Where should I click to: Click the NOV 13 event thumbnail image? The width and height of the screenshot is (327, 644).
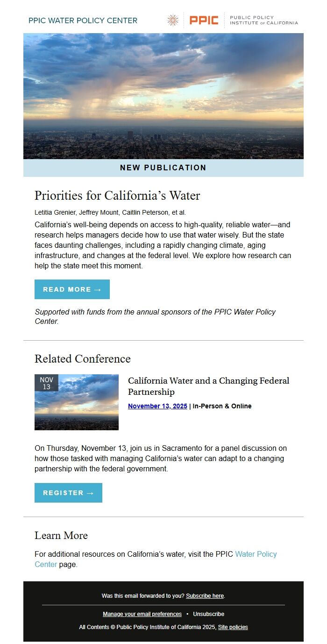[77, 402]
